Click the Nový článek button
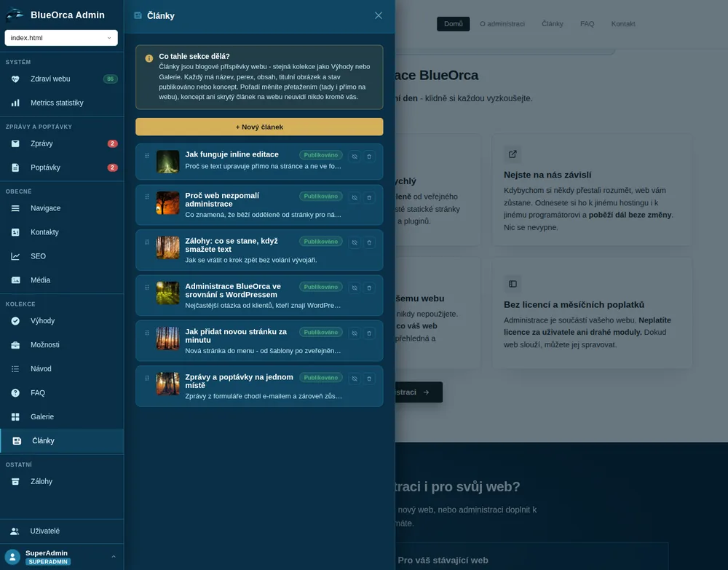Screen dimensions: 728x570 (259, 127)
